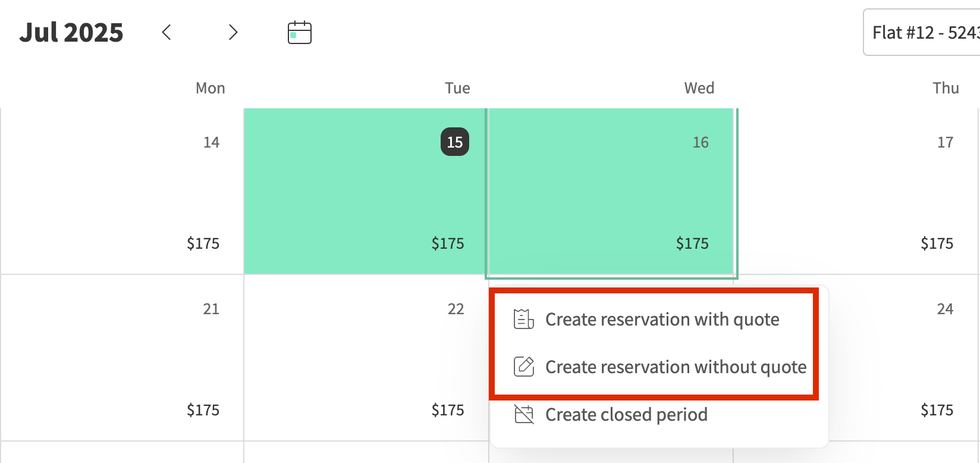
Task: Select Create closed period option
Action: point(626,415)
